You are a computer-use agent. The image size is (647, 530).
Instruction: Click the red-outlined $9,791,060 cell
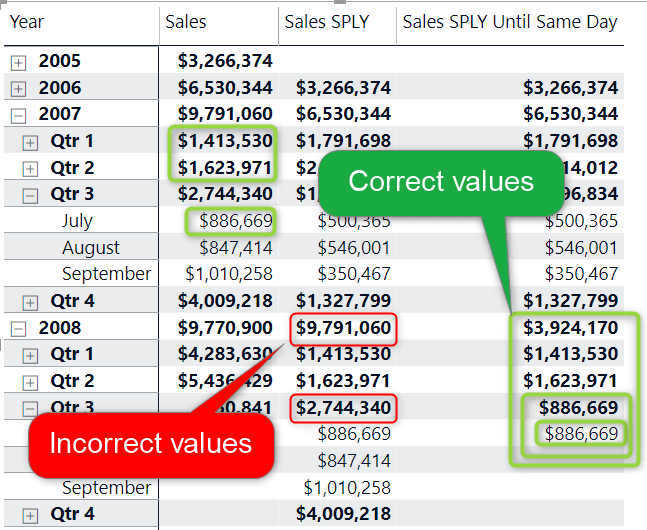pos(343,328)
